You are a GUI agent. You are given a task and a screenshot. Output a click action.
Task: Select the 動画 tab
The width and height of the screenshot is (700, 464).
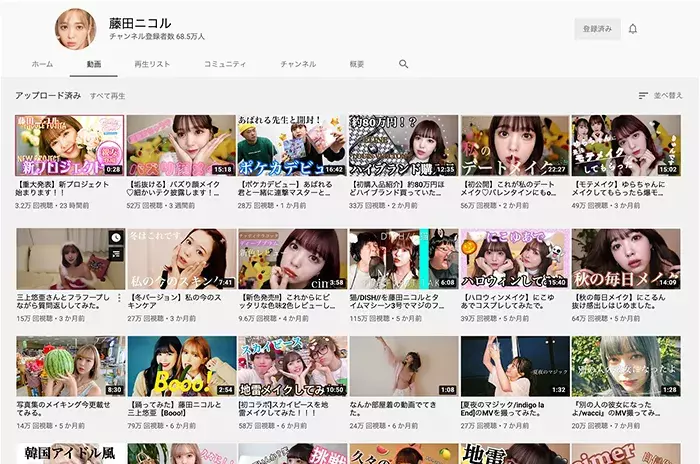(94, 64)
